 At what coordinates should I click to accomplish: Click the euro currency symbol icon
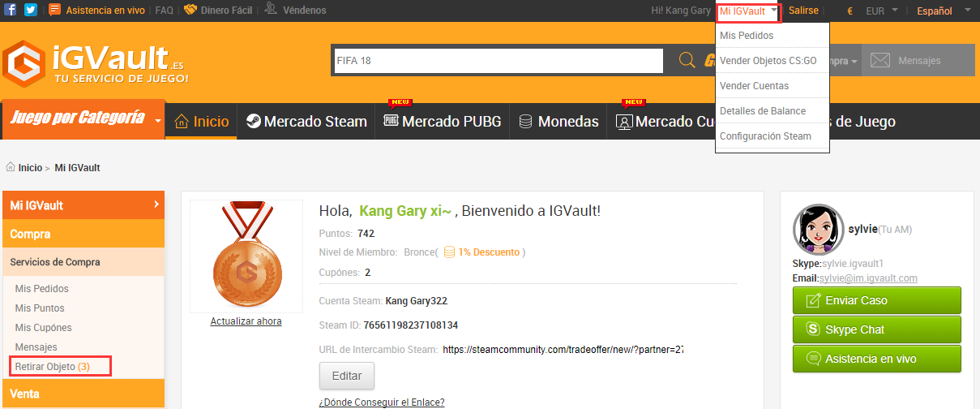pyautogui.click(x=850, y=11)
